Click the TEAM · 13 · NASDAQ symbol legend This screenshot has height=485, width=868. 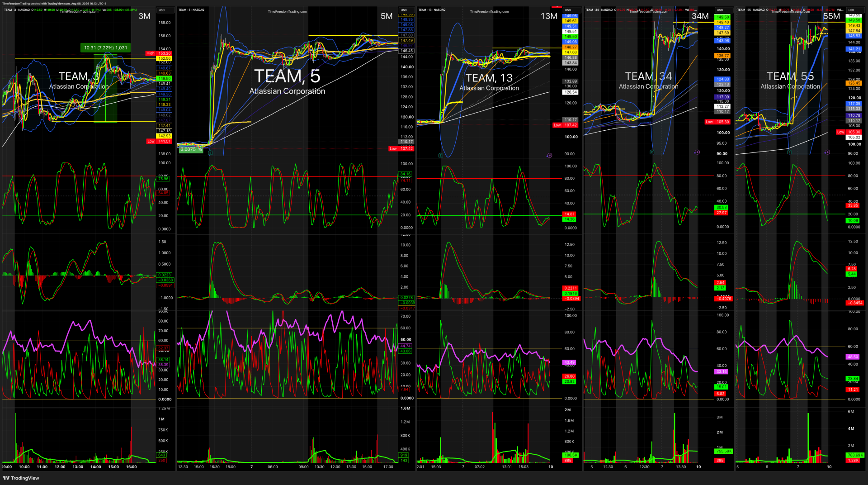[x=432, y=10]
